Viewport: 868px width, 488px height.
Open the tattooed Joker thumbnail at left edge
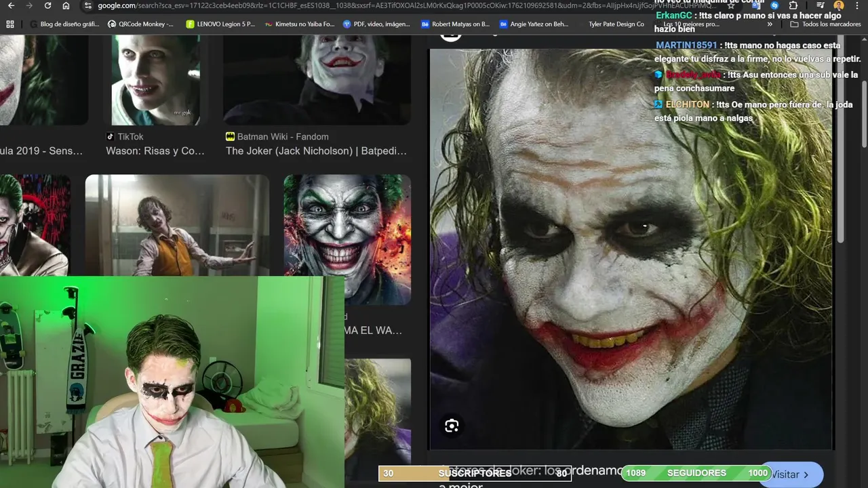(35, 225)
